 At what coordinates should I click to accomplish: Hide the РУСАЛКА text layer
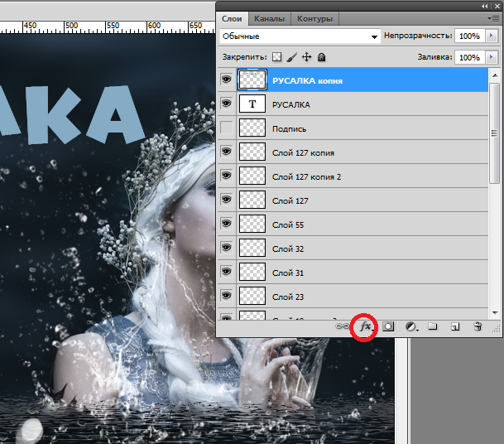(x=226, y=104)
